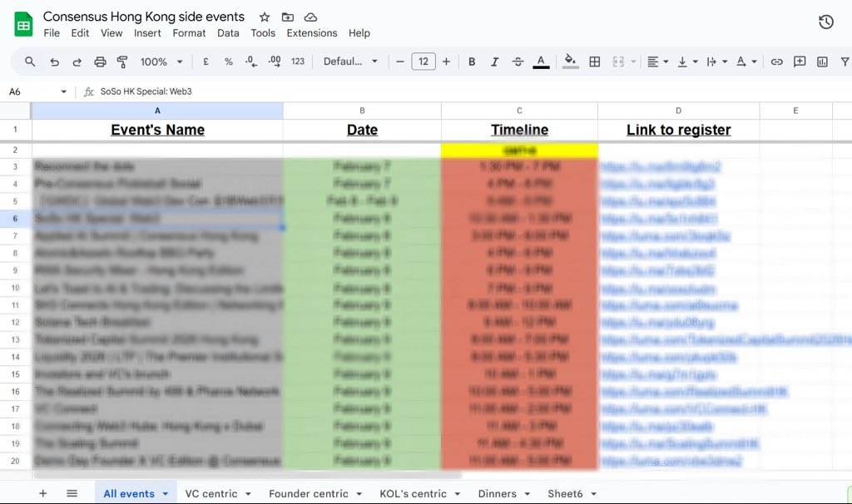Click the font size field showing 12

(x=424, y=62)
